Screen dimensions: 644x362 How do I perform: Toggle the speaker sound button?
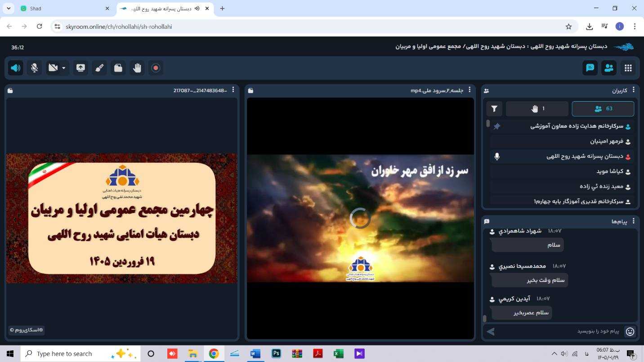(x=16, y=68)
